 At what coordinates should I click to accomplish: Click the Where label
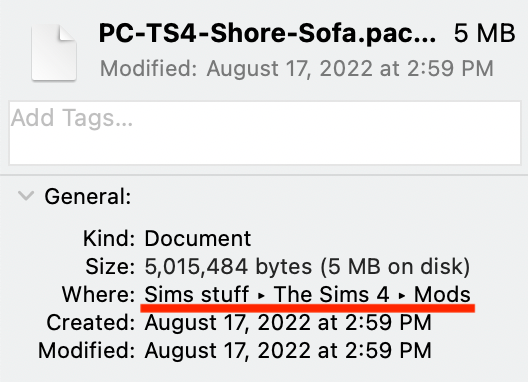[x=98, y=294]
